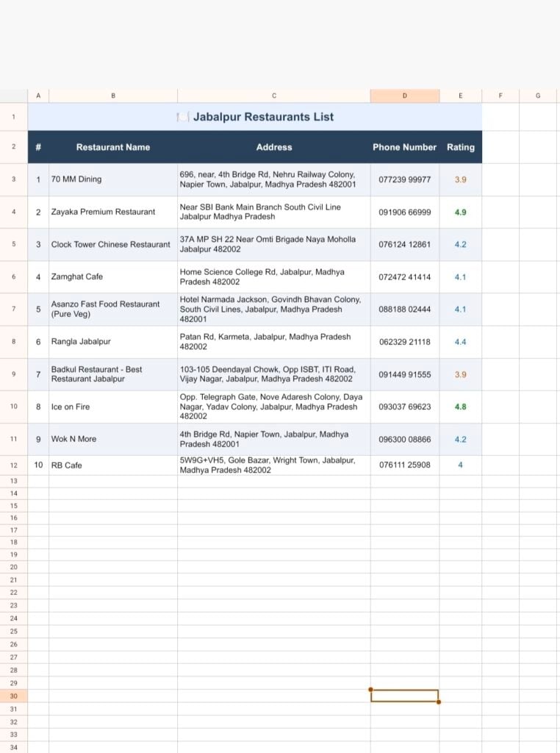560x753 pixels.
Task: Select phone number 072472 41414
Action: click(404, 276)
